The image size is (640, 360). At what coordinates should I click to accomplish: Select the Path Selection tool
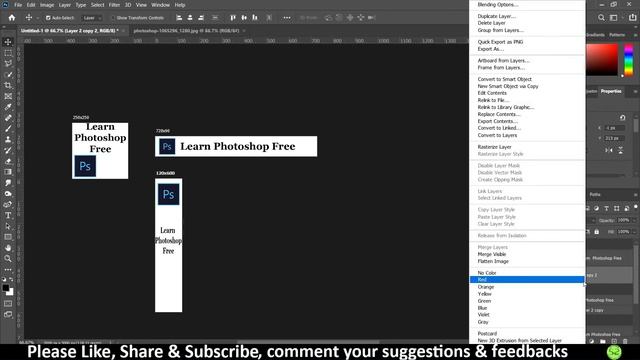(x=8, y=226)
